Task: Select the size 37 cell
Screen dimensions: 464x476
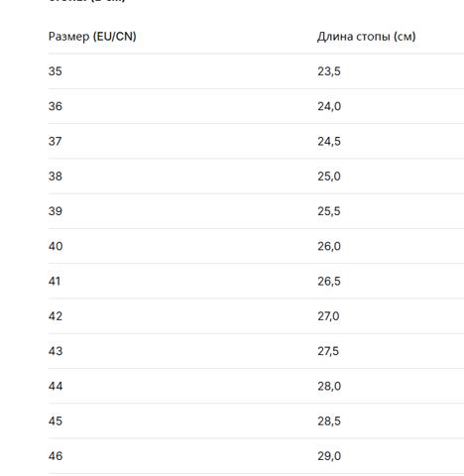Action: pos(56,141)
